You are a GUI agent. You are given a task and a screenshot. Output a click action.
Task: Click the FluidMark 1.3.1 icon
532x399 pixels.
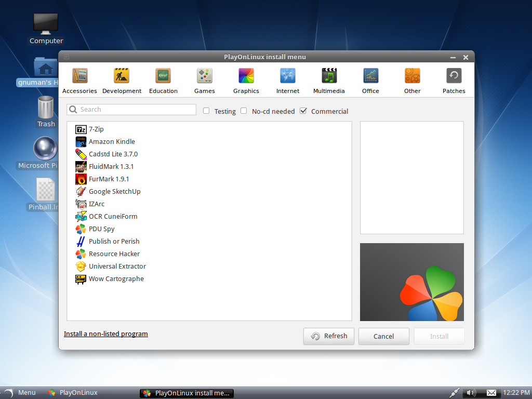pos(81,167)
